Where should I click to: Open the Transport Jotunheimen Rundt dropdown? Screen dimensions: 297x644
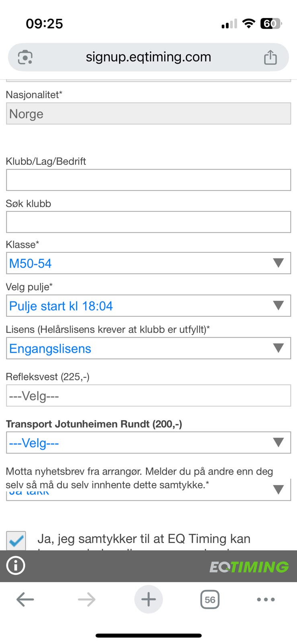(148, 443)
